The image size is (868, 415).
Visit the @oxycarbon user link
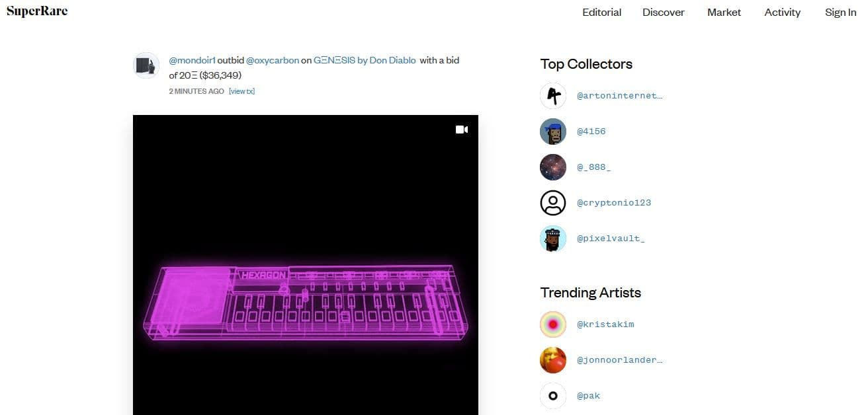(x=272, y=60)
